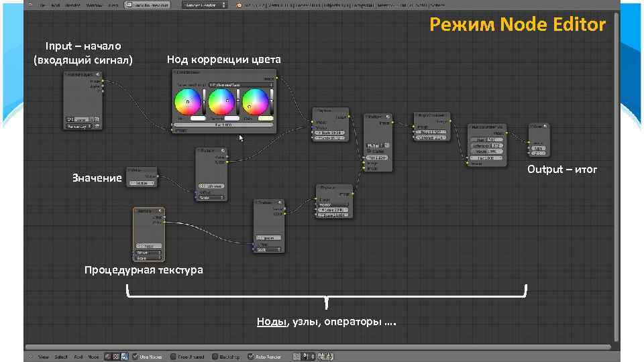The width and height of the screenshot is (644, 362).
Task: Click the Gamma color wheel
Action: (221, 102)
